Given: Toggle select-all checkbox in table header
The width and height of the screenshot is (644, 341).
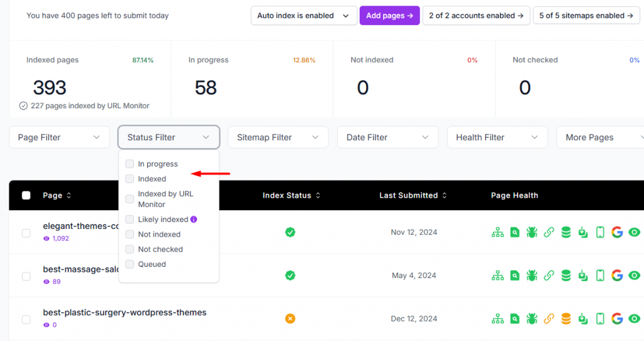Looking at the screenshot, I should click(26, 196).
